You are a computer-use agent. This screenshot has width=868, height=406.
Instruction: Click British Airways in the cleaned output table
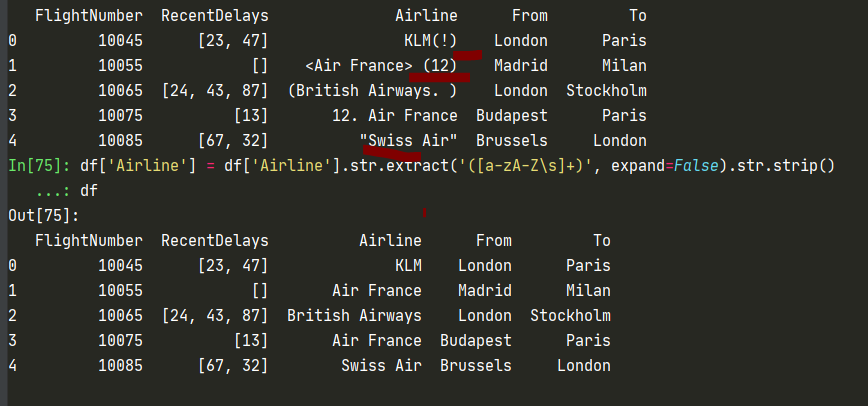click(x=354, y=316)
